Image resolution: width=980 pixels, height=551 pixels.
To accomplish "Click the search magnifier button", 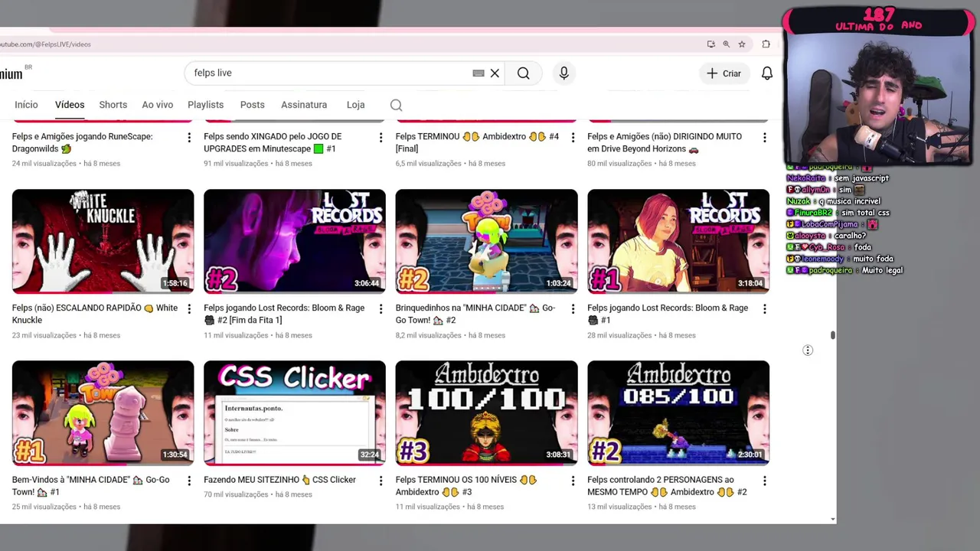I will 523,73.
